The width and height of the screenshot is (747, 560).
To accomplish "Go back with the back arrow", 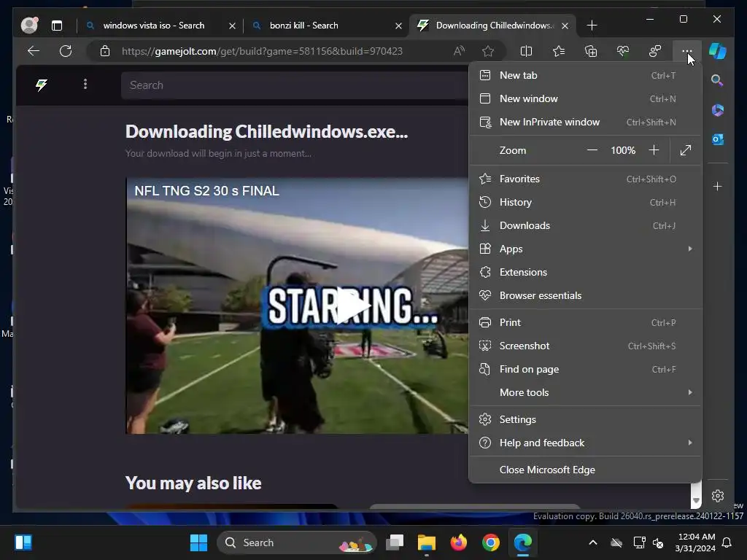I will point(34,51).
